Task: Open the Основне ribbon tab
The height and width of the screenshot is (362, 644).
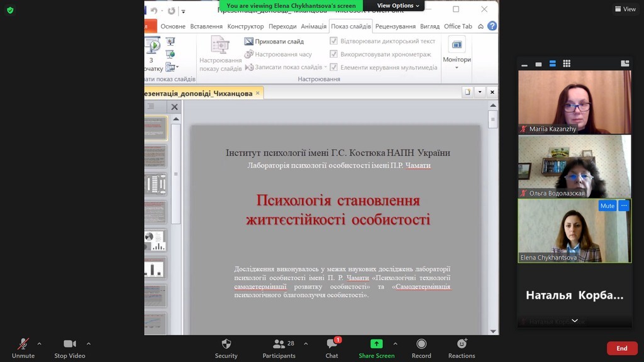Action: (x=173, y=26)
